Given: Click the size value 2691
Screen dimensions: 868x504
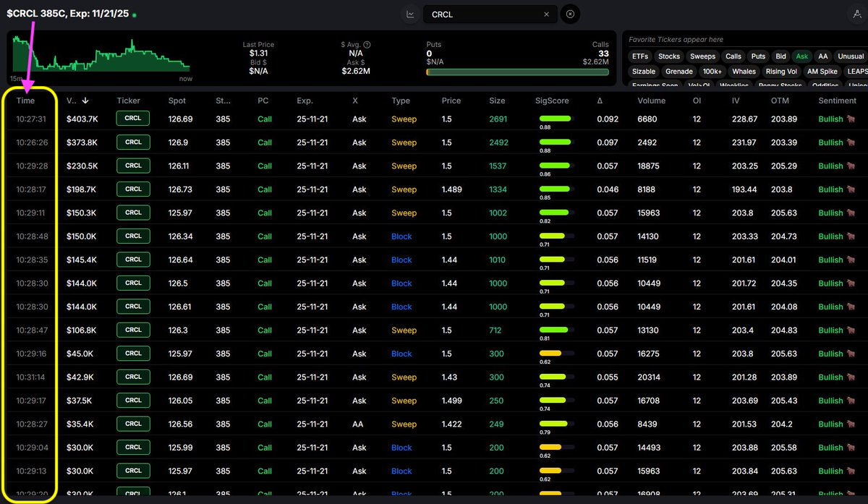Looking at the screenshot, I should point(498,119).
